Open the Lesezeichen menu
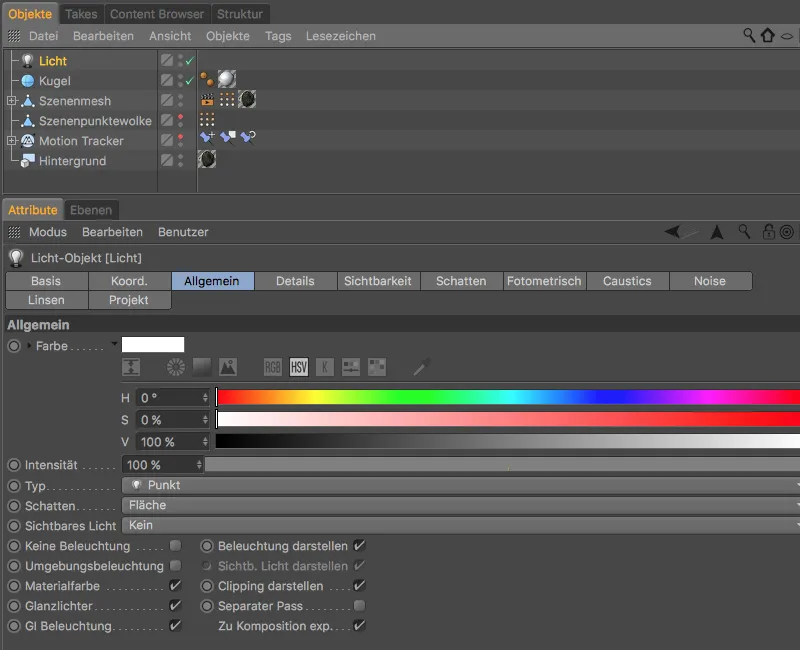This screenshot has width=800, height=650. click(341, 36)
